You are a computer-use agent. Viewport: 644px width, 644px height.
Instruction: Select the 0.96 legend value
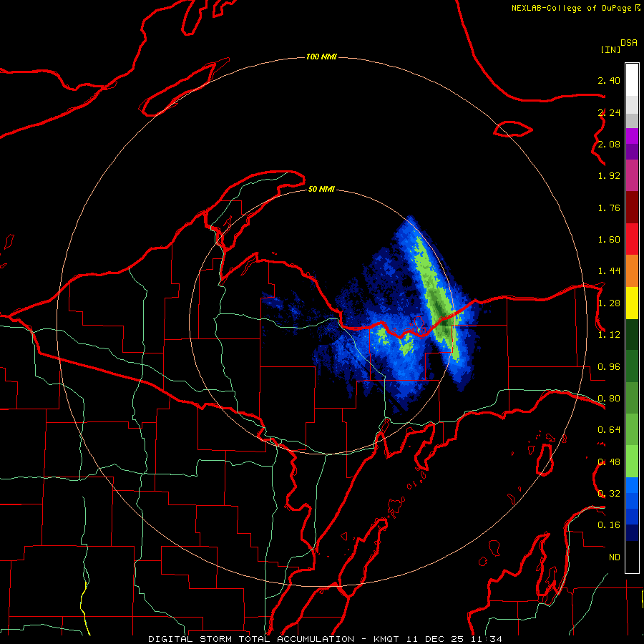(x=609, y=367)
